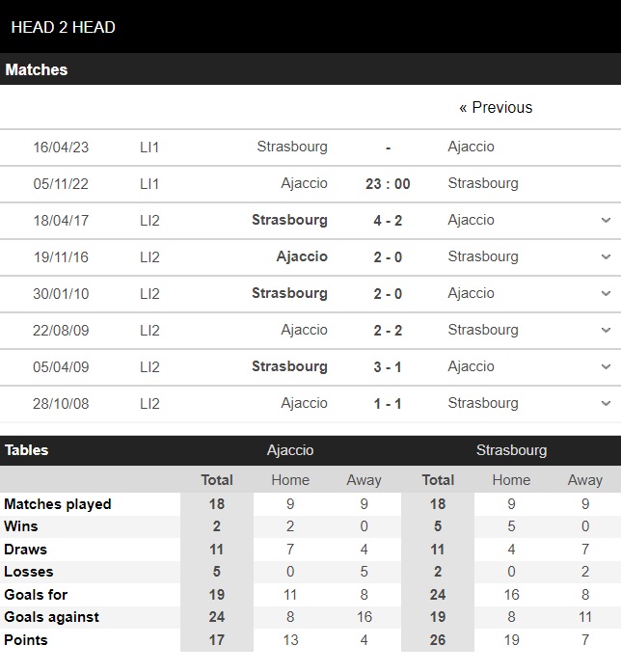Open LI2 competition for 19/11/16 match
Viewport: 621px width, 672px height.
(x=149, y=257)
